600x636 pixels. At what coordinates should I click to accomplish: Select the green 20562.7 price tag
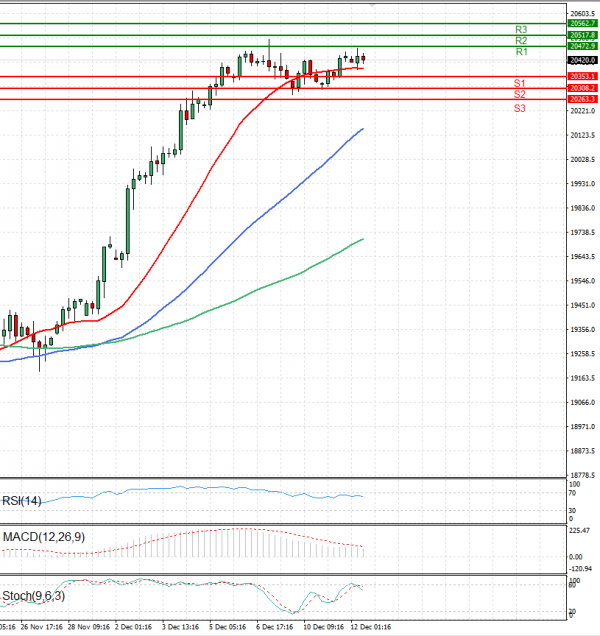(x=583, y=24)
